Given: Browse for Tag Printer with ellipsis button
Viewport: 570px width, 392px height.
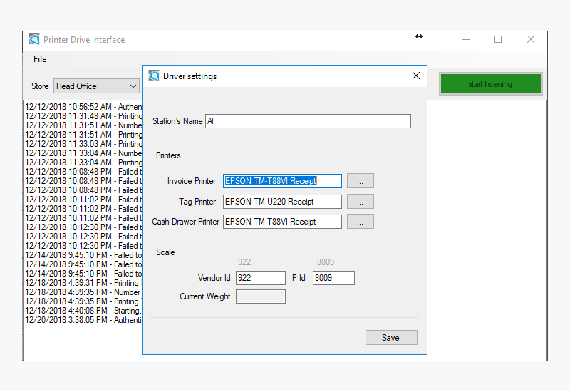Looking at the screenshot, I should [360, 202].
